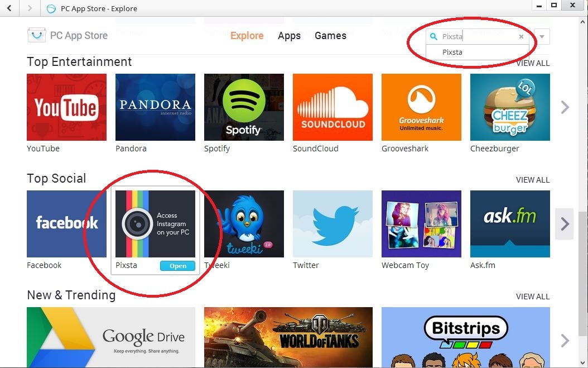Click the YouTube label text
588x368 pixels.
coord(43,149)
